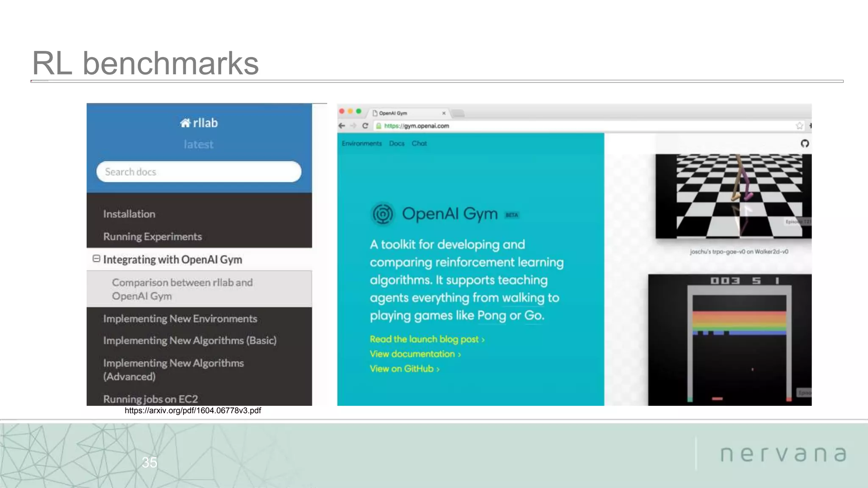Screen dimensions: 868x488
Task: Collapse Integrating with OpenAI Gym section
Action: click(97, 259)
